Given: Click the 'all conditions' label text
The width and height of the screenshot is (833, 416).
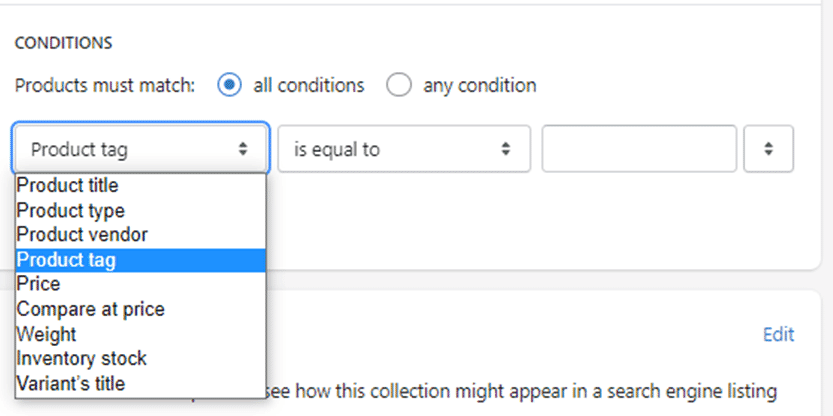Looking at the screenshot, I should pyautogui.click(x=309, y=86).
